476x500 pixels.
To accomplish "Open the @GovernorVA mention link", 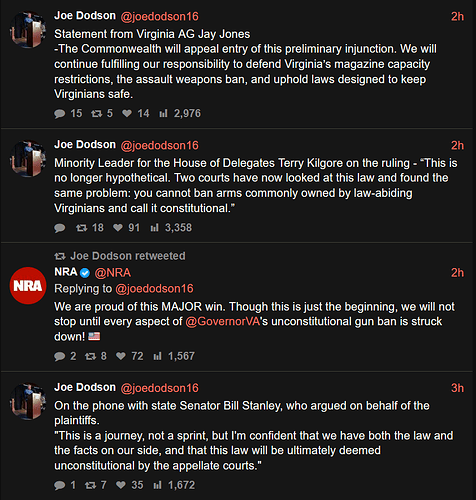I will coord(222,321).
